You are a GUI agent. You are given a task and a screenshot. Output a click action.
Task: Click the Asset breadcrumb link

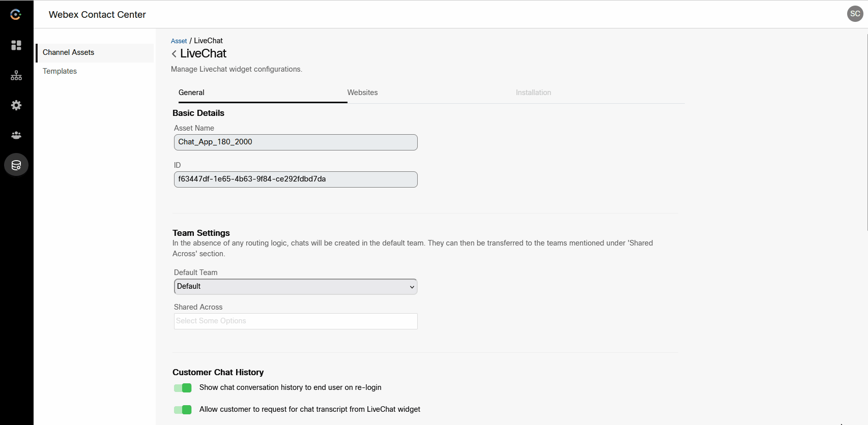pos(179,41)
